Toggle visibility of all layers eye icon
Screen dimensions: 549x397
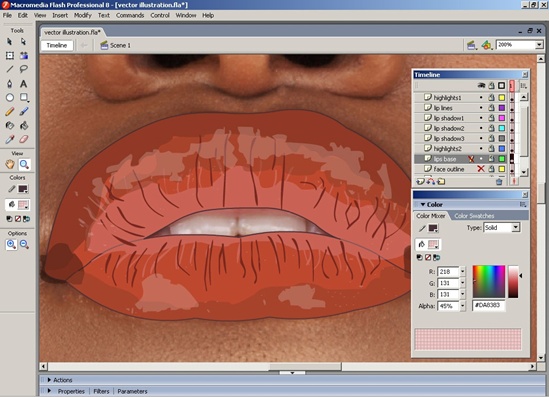[x=481, y=85]
